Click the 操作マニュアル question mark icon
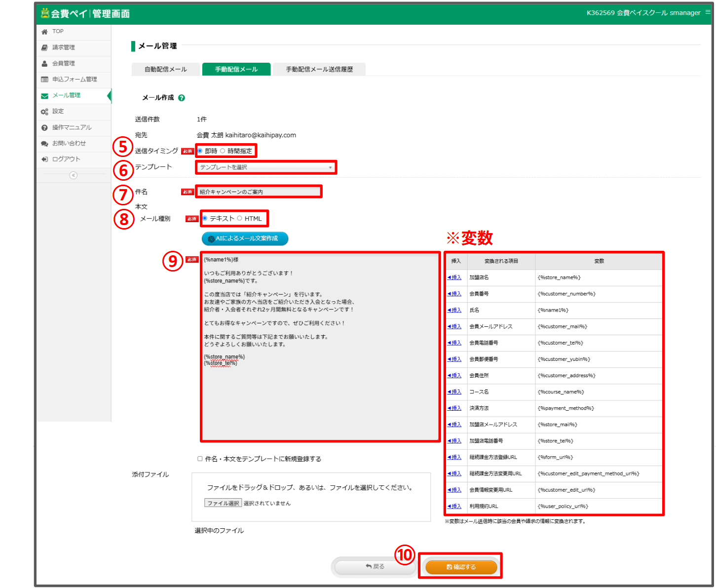The image size is (716, 588). click(44, 128)
